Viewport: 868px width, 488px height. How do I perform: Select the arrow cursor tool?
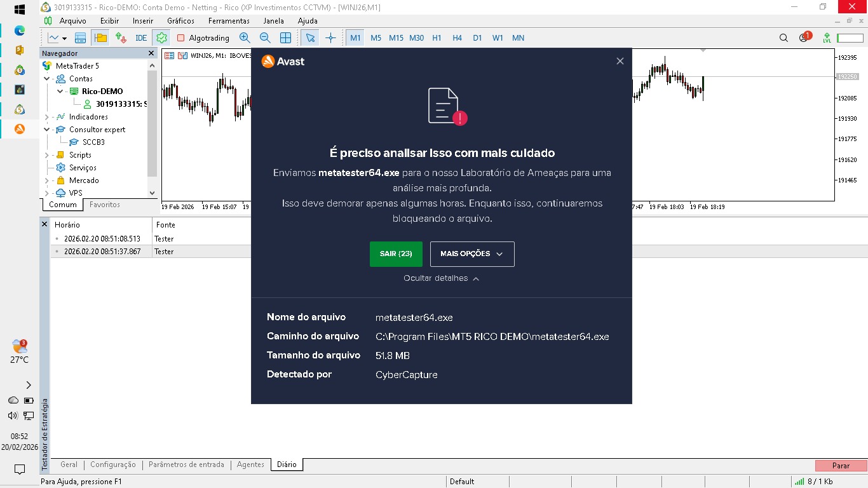coord(310,37)
